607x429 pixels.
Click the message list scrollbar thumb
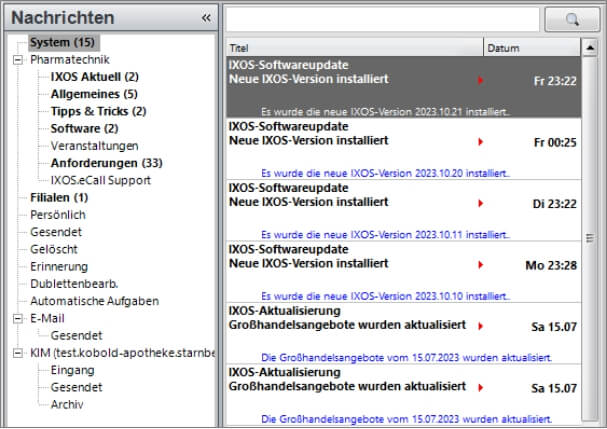(x=590, y=238)
